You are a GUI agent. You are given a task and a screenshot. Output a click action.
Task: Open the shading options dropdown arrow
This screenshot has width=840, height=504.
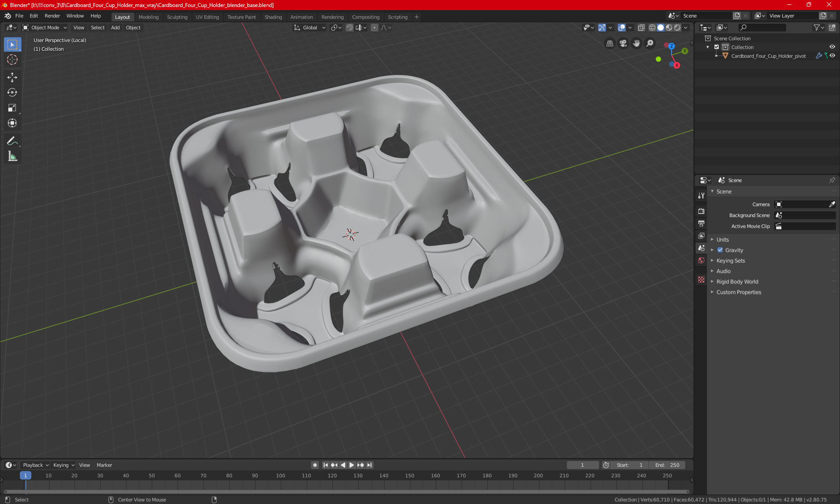pyautogui.click(x=686, y=28)
